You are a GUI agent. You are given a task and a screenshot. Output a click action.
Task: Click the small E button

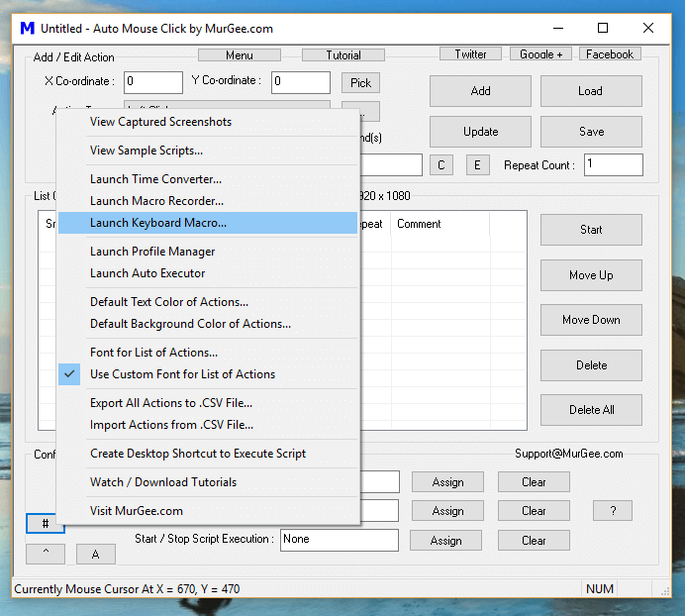pyautogui.click(x=477, y=164)
